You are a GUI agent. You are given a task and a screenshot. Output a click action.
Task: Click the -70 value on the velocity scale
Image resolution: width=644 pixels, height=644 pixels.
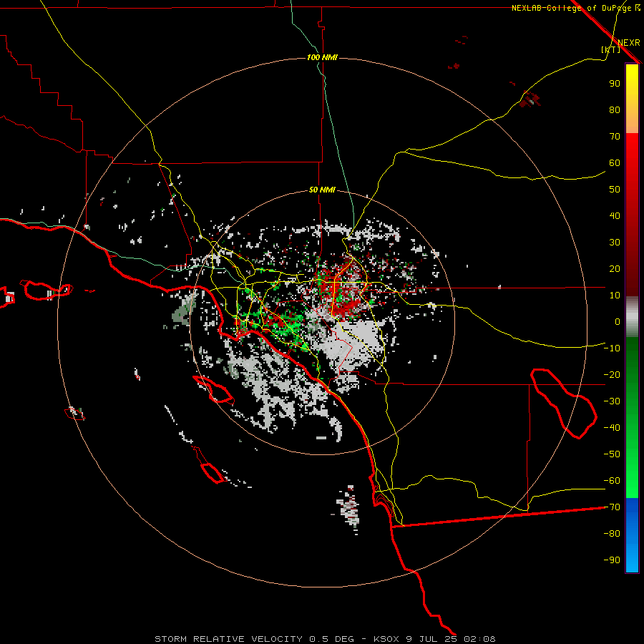pyautogui.click(x=612, y=507)
